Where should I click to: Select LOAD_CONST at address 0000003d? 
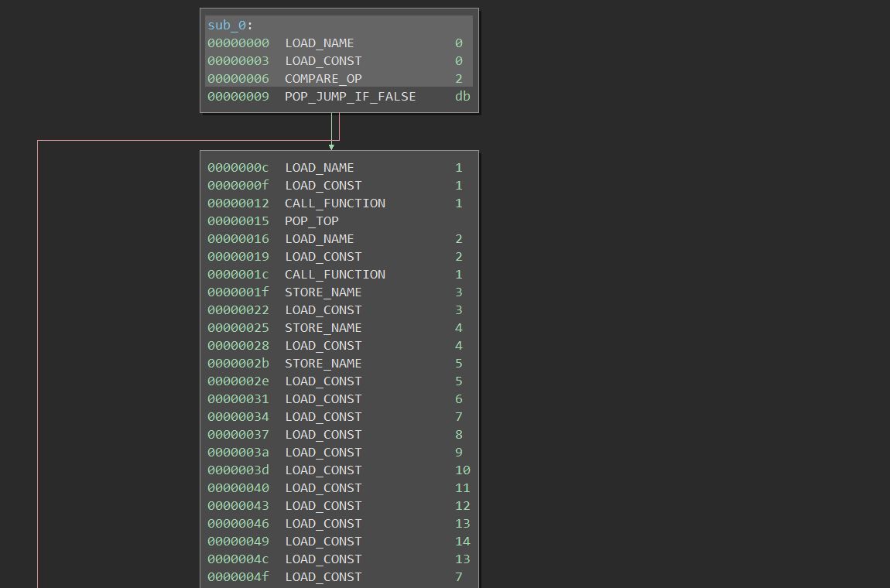pyautogui.click(x=323, y=470)
